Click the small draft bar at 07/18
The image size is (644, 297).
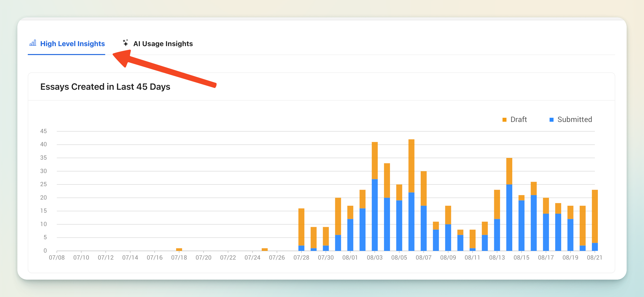click(x=179, y=249)
